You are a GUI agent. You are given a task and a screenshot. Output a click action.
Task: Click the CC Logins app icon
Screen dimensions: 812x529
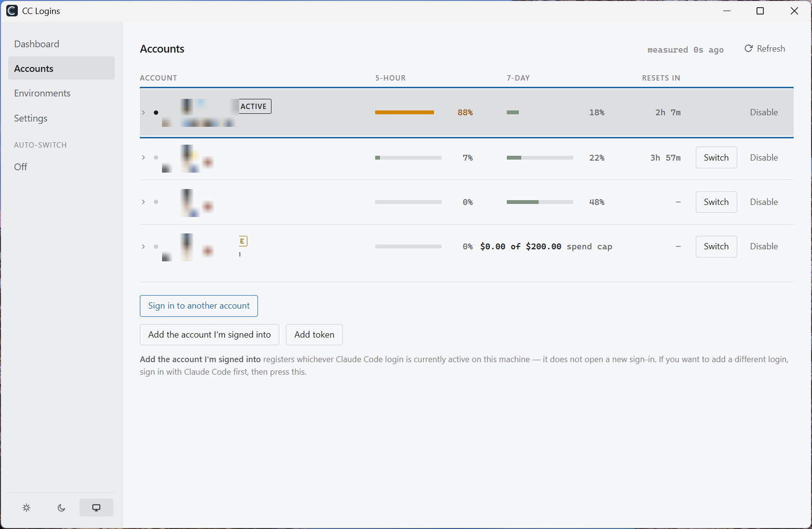(12, 11)
